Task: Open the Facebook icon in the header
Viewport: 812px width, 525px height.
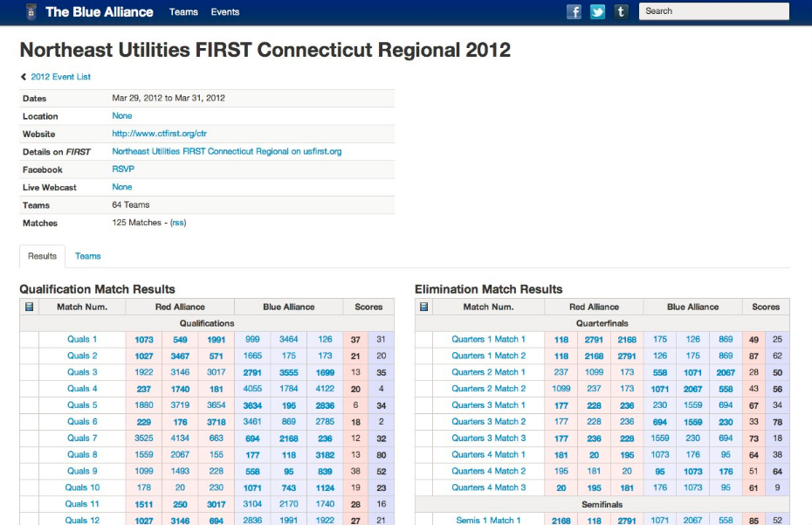Action: [x=574, y=11]
